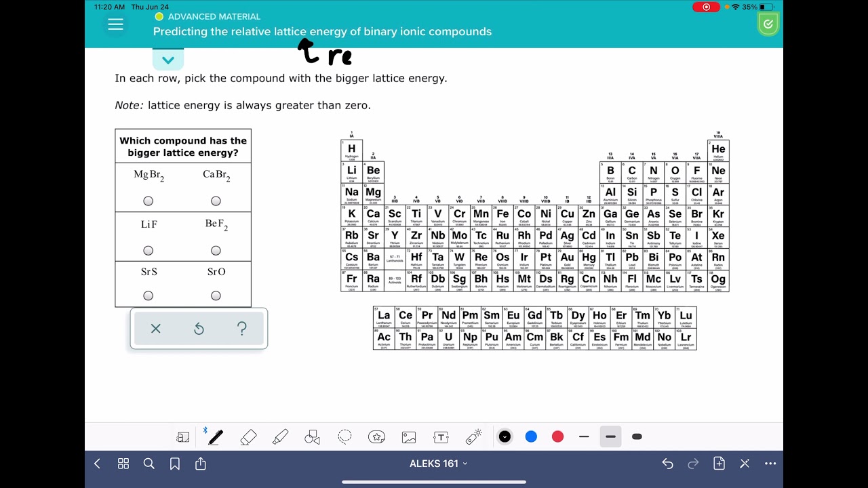This screenshot has height=488, width=868.
Task: Click the He element cell
Action: (718, 151)
